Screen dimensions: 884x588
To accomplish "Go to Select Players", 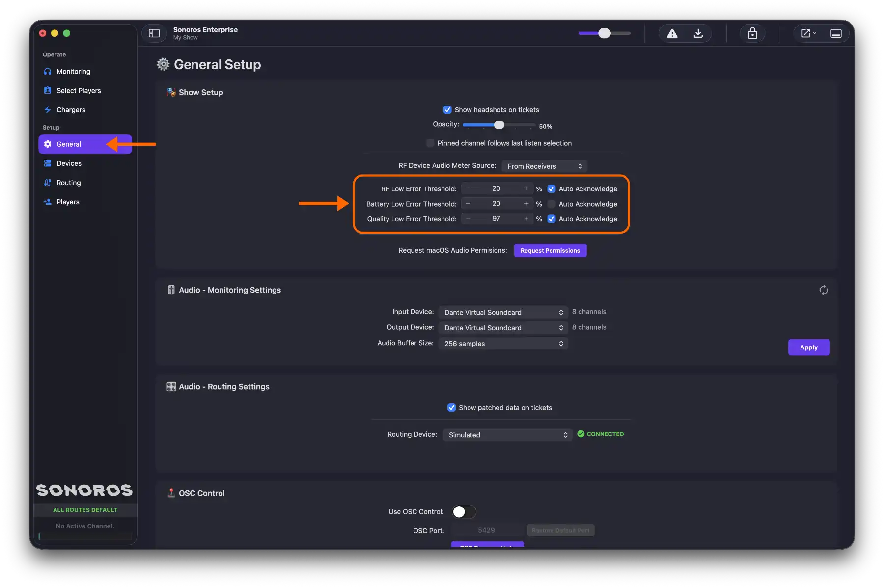I will (x=85, y=90).
